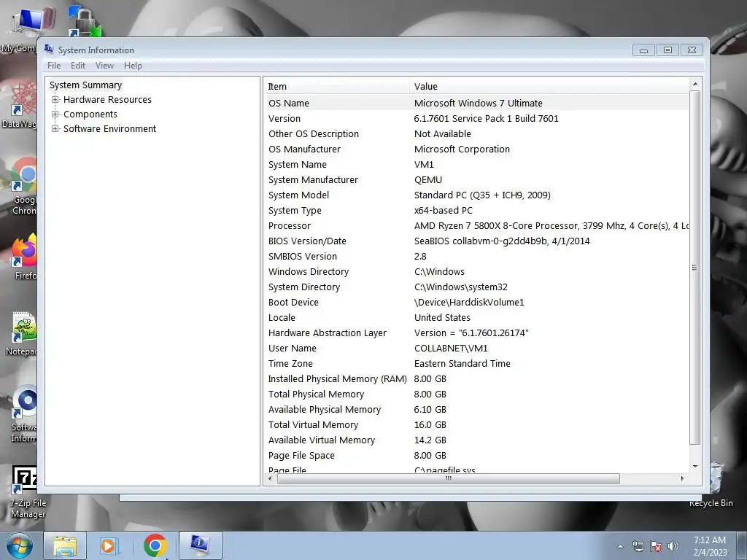Select the System Manufacturer row
Image resolution: width=747 pixels, height=560 pixels.
[476, 179]
